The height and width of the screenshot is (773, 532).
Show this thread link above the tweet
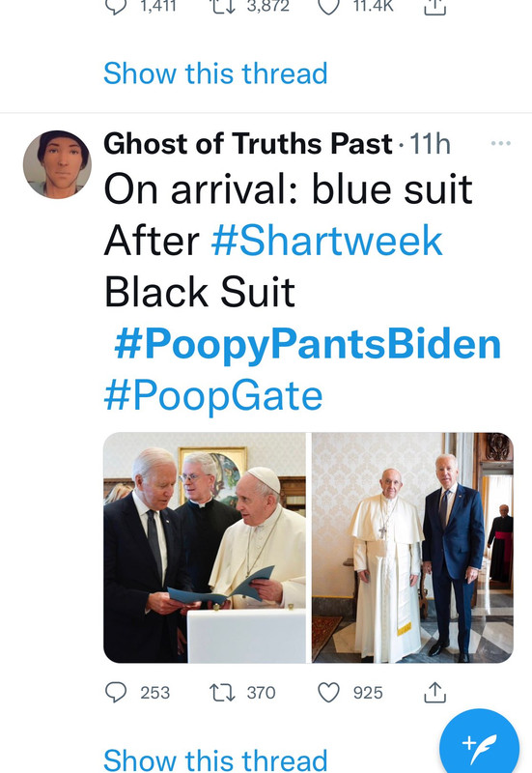[x=215, y=73]
